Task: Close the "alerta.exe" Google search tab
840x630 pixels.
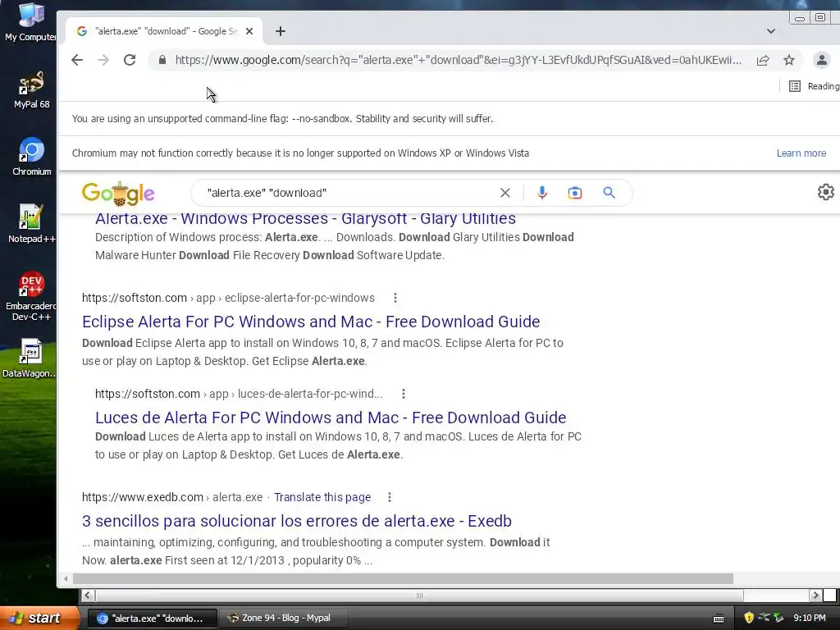Action: coord(249,31)
